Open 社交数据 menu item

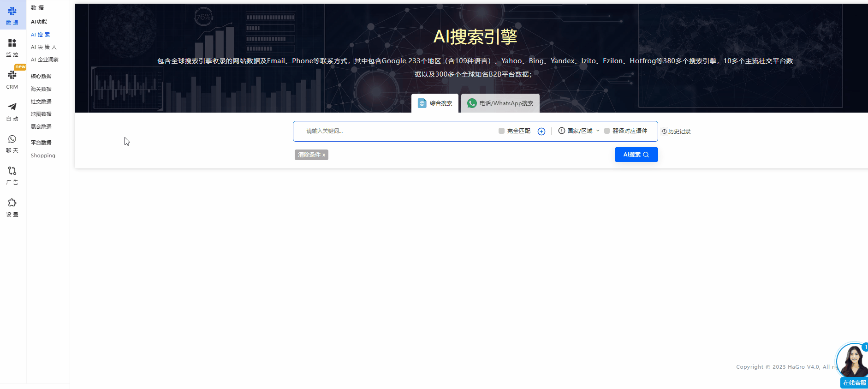[41, 102]
